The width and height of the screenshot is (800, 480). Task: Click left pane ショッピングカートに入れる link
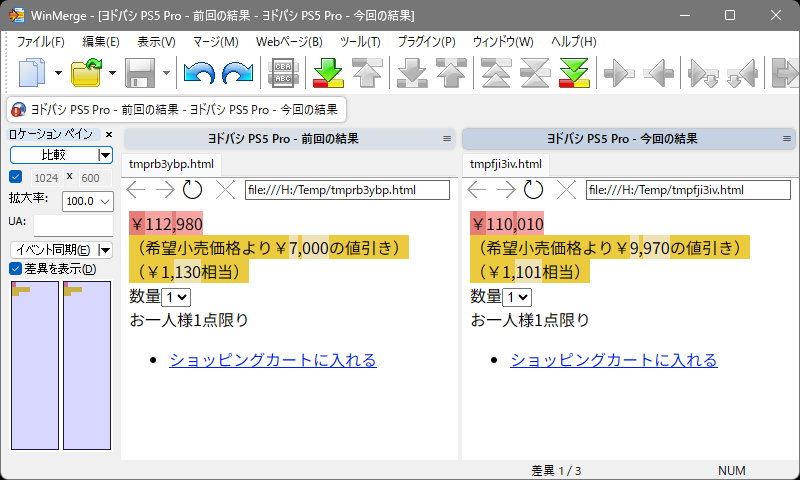coord(273,360)
